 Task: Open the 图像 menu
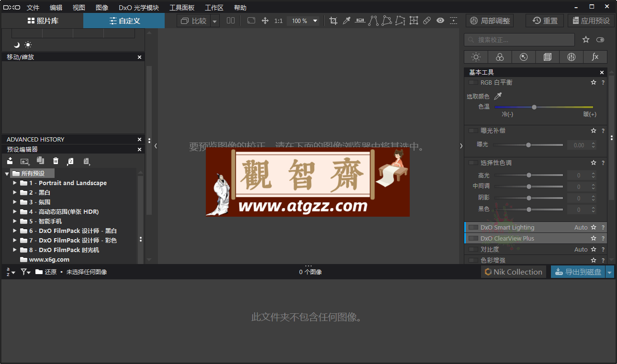[x=102, y=8]
